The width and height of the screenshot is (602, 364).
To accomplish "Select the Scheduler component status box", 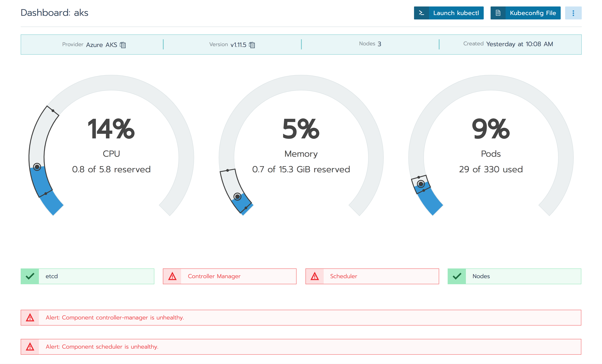I will coord(372,276).
